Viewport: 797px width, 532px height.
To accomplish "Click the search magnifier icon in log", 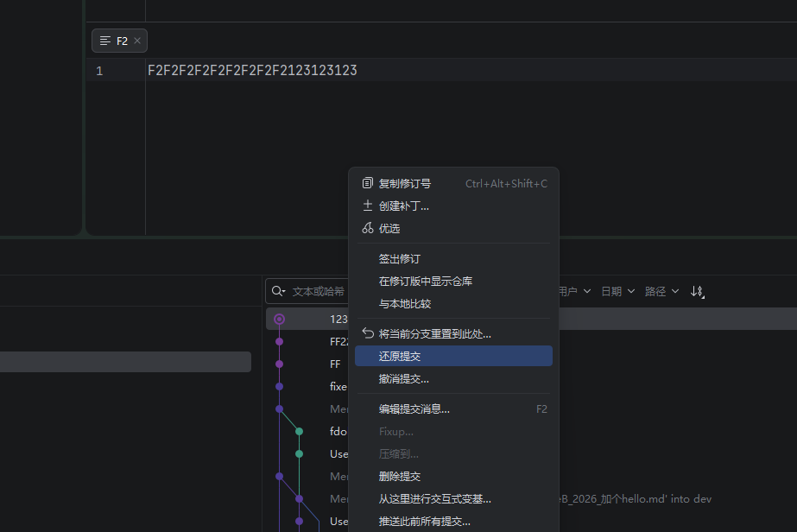I will (x=278, y=291).
